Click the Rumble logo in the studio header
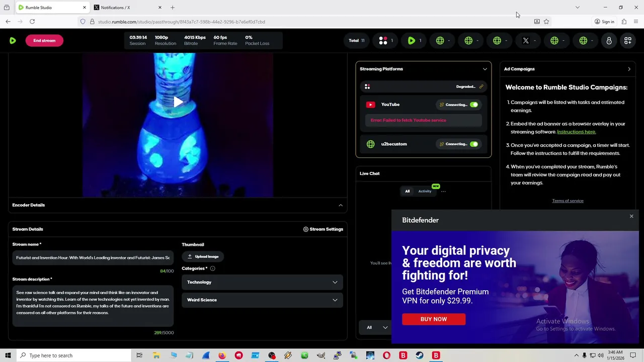This screenshot has width=644, height=362. coord(13,40)
